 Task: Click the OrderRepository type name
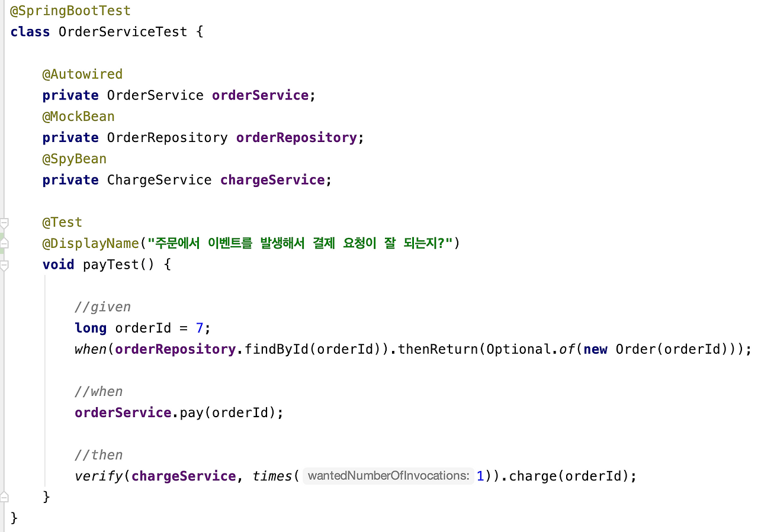[167, 138]
